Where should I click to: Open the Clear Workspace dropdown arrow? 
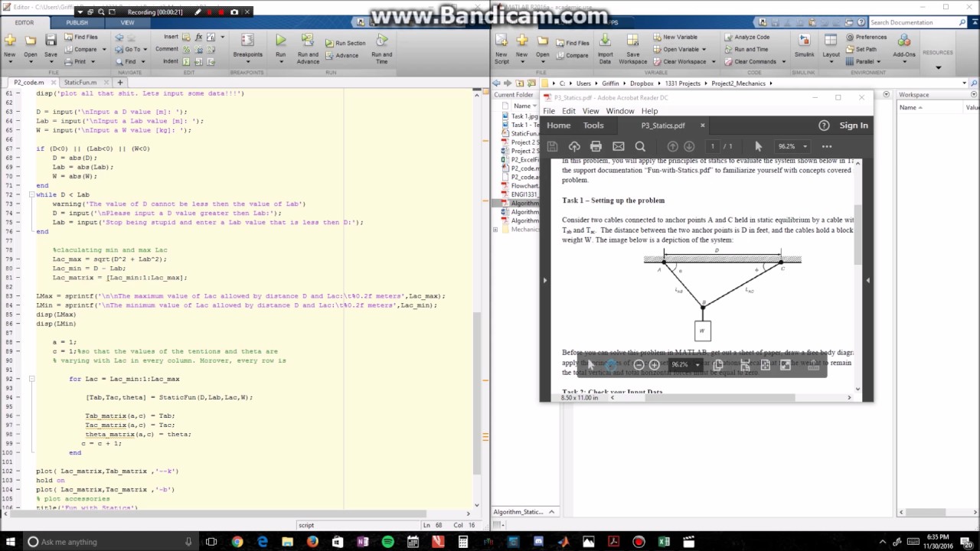pyautogui.click(x=714, y=61)
